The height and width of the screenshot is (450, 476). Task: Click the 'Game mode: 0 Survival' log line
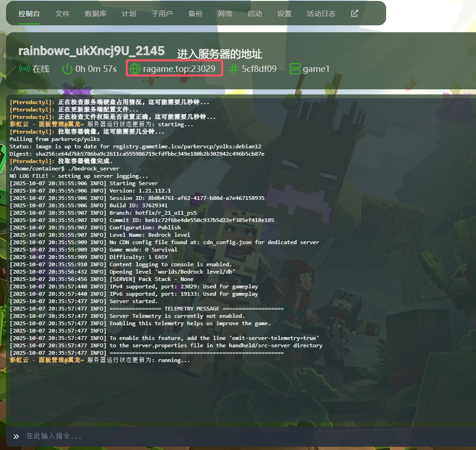point(94,250)
